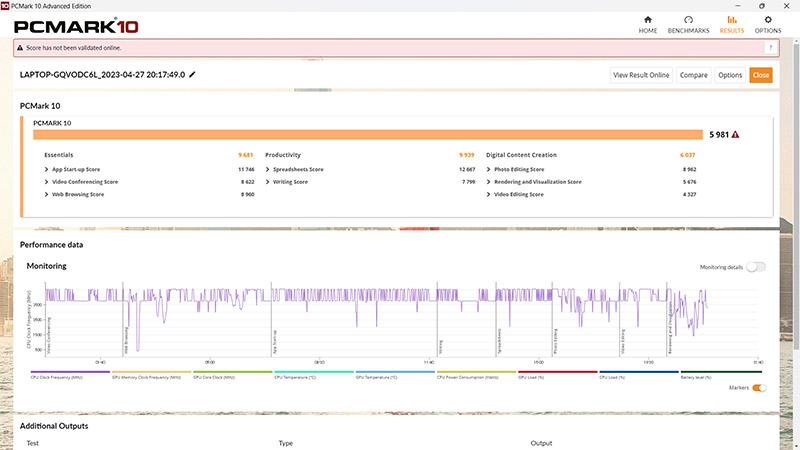Click the Additional Outputs heading
The image size is (800, 450).
coord(54,426)
